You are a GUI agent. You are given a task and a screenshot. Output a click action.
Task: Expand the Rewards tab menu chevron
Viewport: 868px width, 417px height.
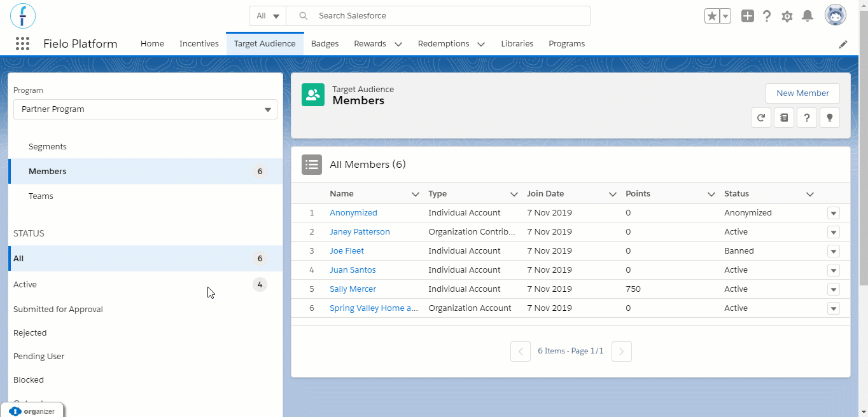[x=398, y=44]
